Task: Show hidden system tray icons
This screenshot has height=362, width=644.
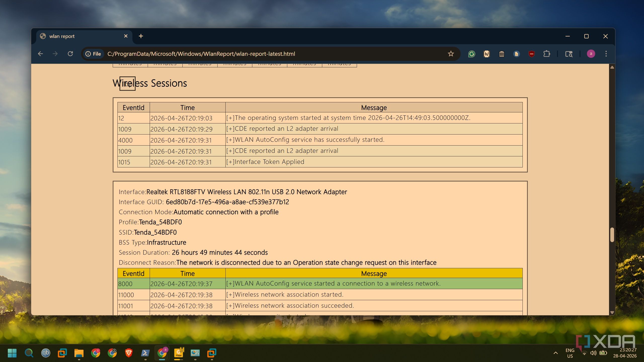Action: (556, 353)
